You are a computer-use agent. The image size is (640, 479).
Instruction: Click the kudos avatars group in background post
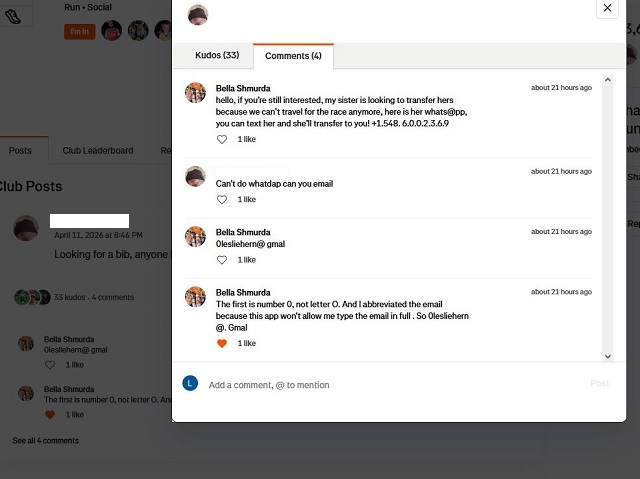pyautogui.click(x=32, y=297)
